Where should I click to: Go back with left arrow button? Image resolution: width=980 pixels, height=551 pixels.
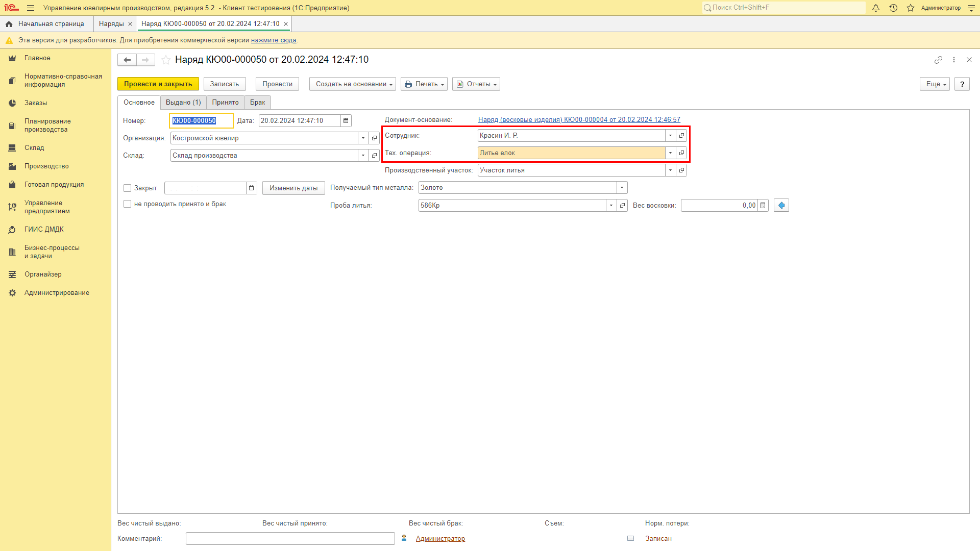(127, 60)
